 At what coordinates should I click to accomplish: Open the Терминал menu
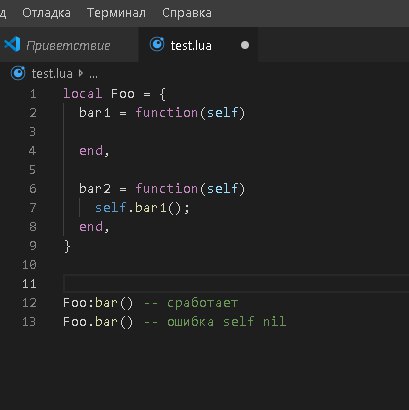[x=116, y=13]
